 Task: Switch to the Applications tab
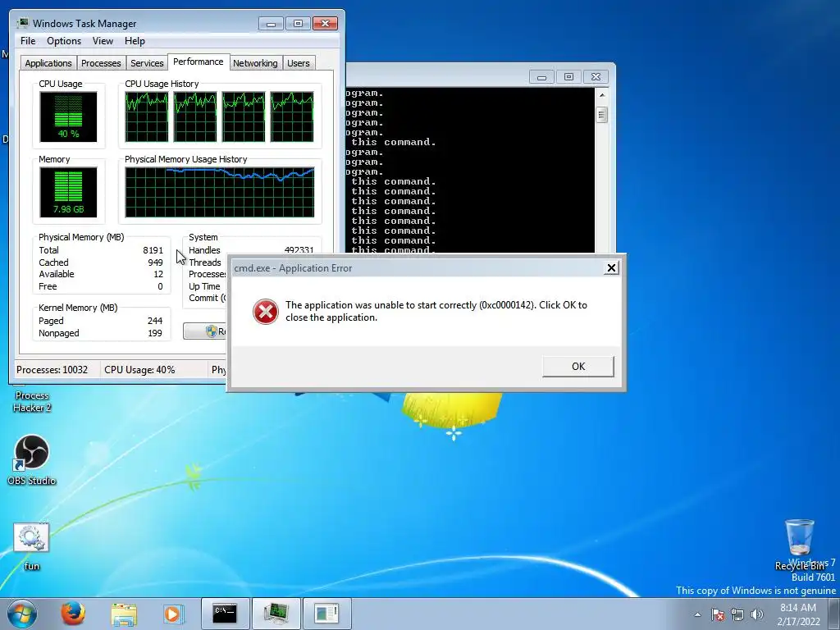point(48,63)
